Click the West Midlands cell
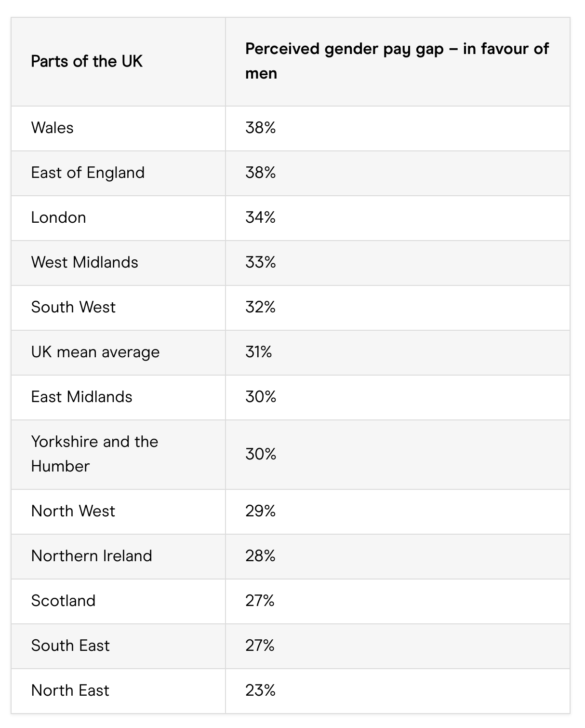The width and height of the screenshot is (585, 728). 85,262
